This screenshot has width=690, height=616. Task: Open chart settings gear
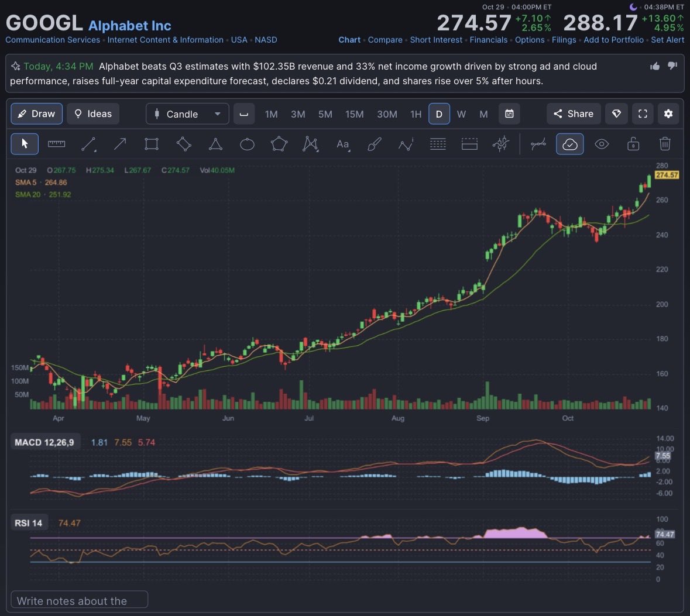pyautogui.click(x=668, y=114)
